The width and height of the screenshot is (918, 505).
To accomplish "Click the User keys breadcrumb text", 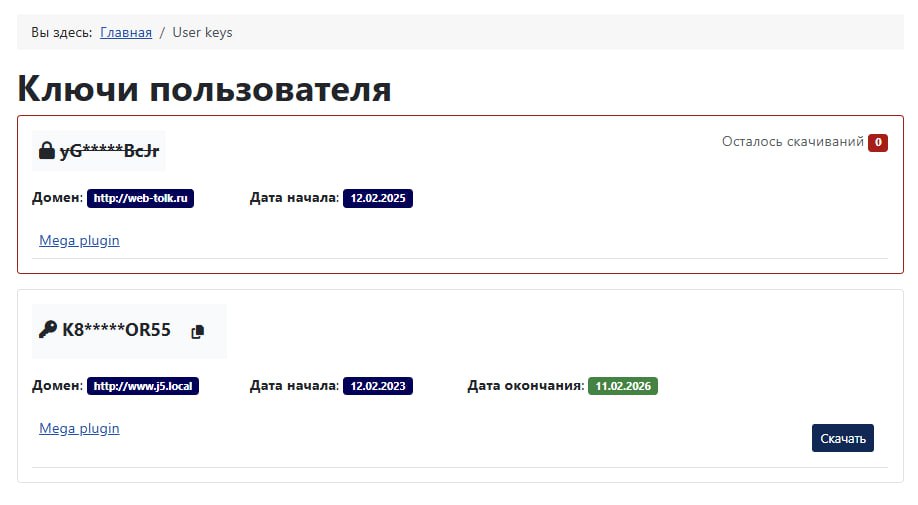I will click(202, 32).
